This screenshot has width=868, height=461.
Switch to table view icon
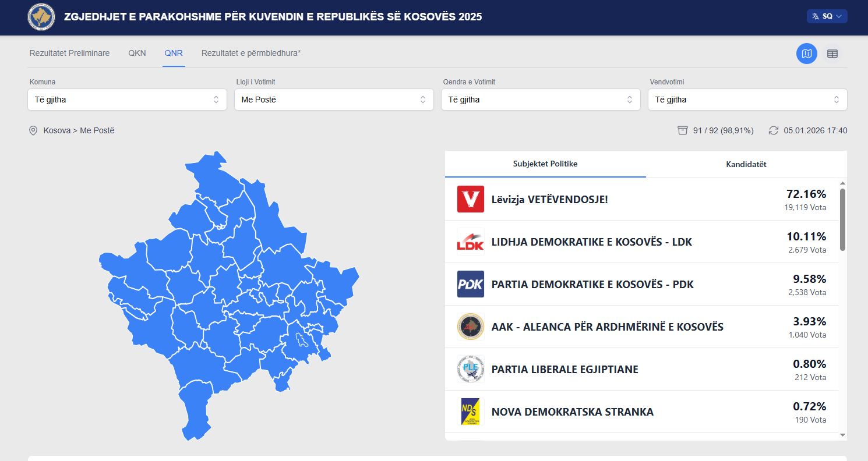point(832,54)
